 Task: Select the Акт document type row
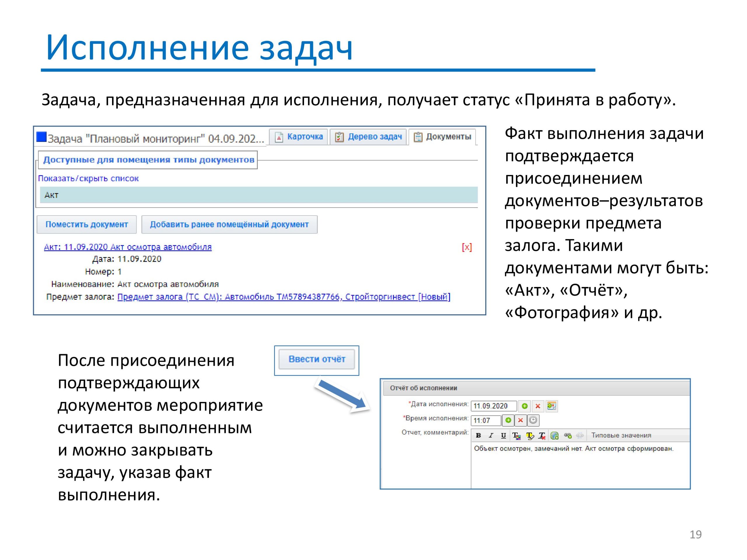point(259,195)
